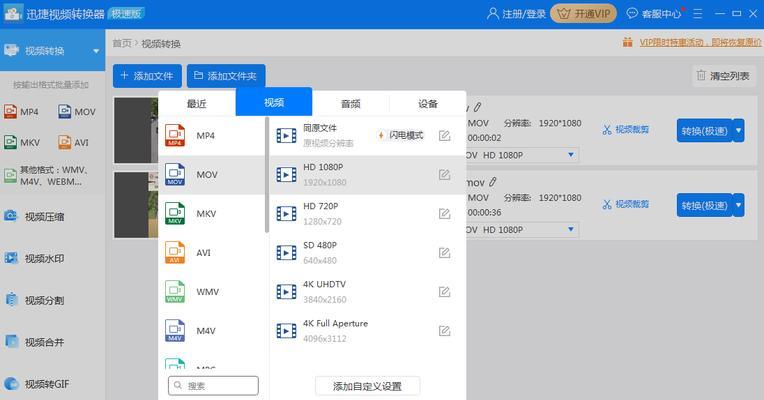Open the main menu hamburger icon
This screenshot has width=764, height=400.
(698, 14)
